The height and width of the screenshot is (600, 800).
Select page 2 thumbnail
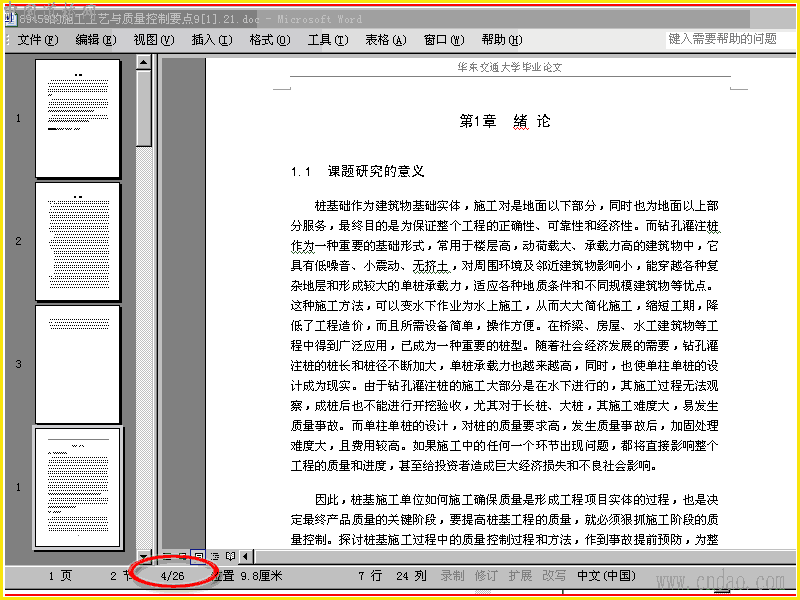[x=78, y=241]
